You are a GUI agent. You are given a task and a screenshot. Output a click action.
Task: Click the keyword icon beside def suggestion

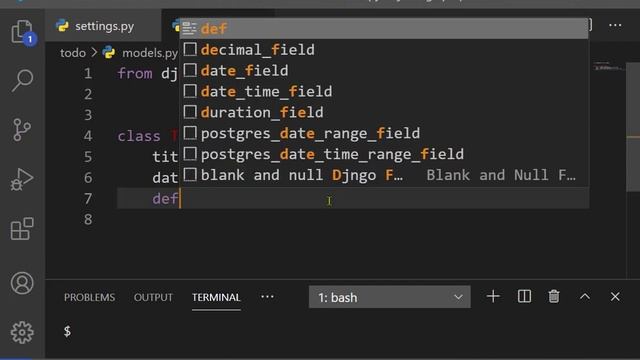189,29
